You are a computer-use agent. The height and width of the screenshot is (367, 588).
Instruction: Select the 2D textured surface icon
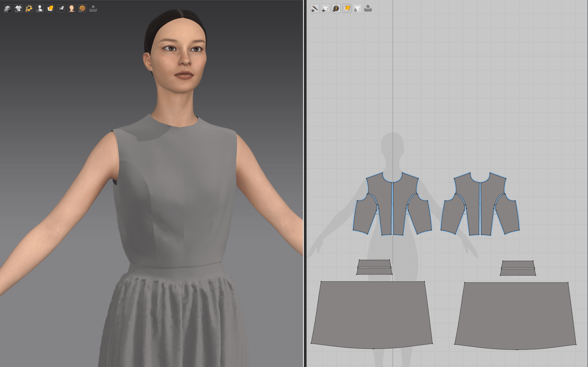pos(347,8)
